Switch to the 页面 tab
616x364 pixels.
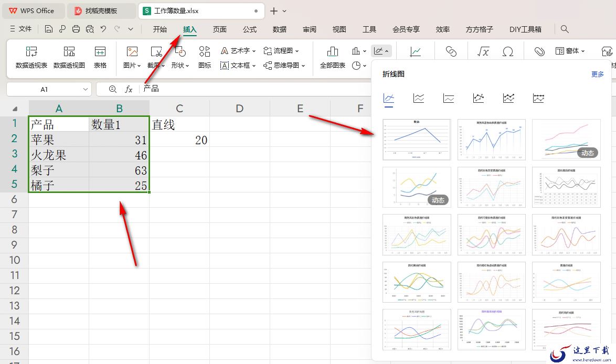[x=220, y=29]
